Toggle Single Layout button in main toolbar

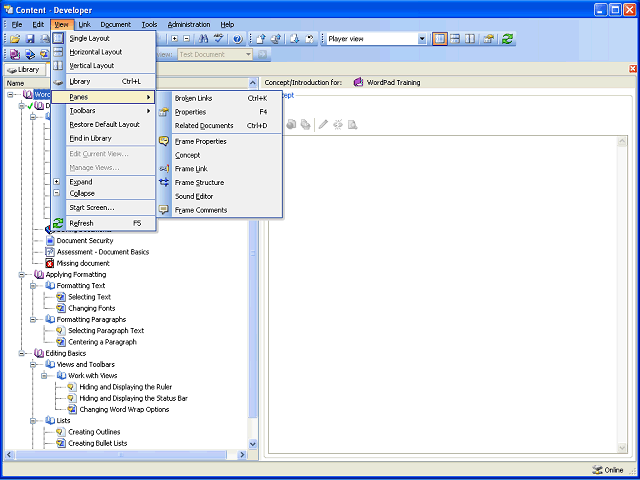point(440,39)
